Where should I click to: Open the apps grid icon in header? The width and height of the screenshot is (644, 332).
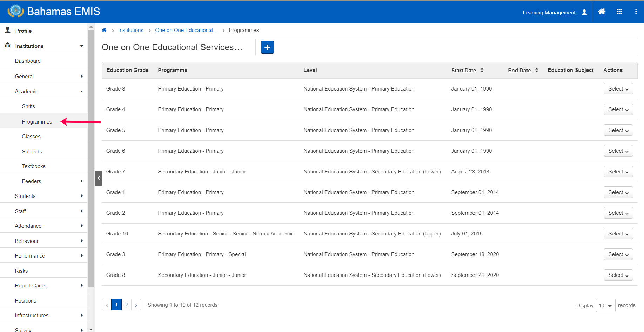click(x=619, y=12)
